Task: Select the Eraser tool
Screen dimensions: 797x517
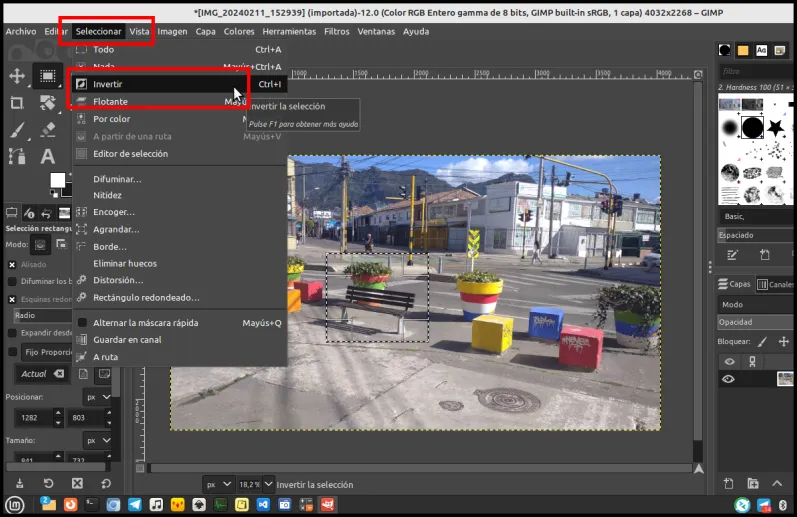Action: [x=47, y=130]
